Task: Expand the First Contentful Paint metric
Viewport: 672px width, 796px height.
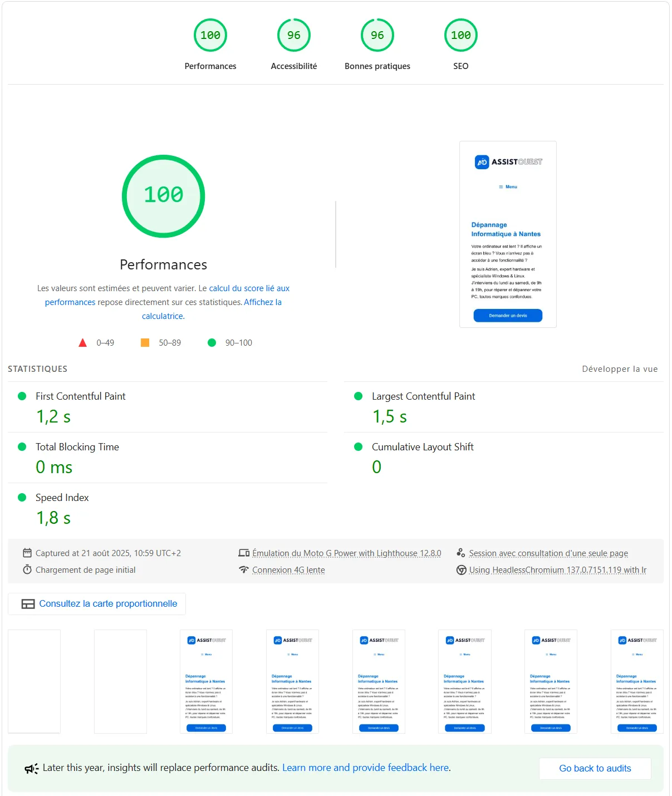Action: click(81, 396)
